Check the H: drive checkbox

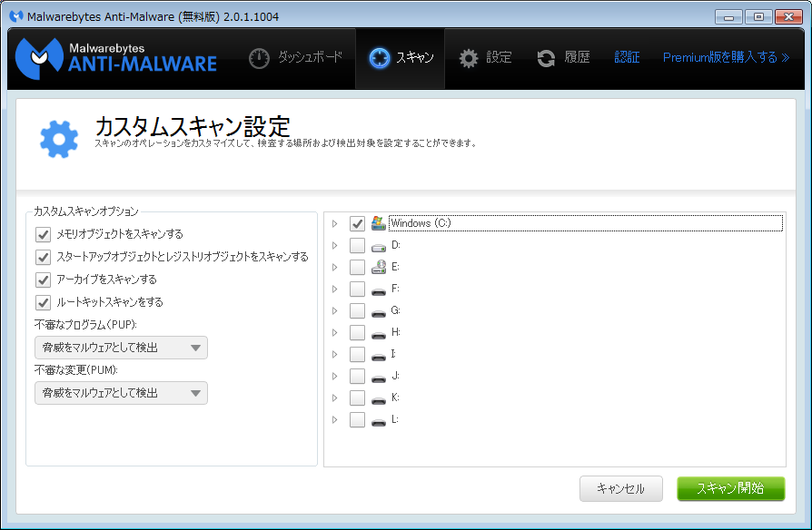pyautogui.click(x=357, y=332)
